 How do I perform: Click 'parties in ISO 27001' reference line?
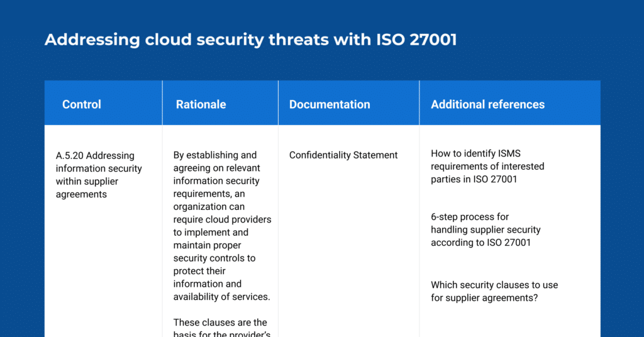click(474, 179)
